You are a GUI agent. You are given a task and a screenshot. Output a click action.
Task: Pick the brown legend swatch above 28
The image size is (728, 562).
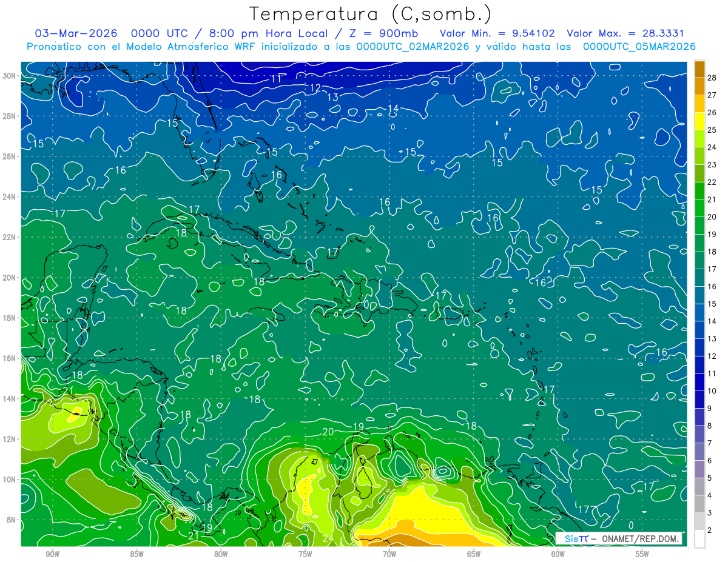click(699, 69)
